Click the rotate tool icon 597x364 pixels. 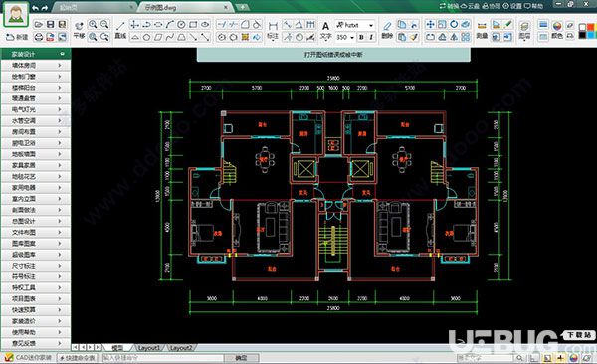coord(454,25)
